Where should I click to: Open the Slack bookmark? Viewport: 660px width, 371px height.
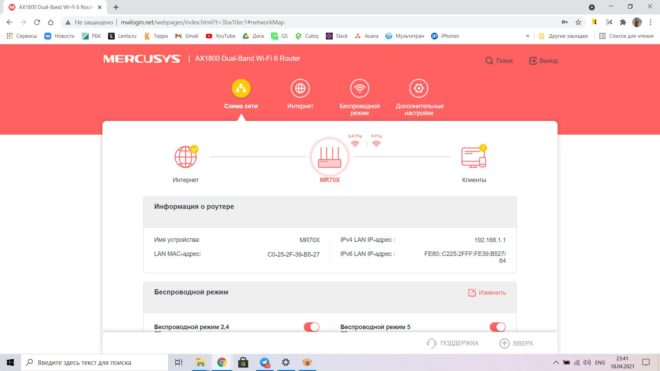[x=337, y=36]
